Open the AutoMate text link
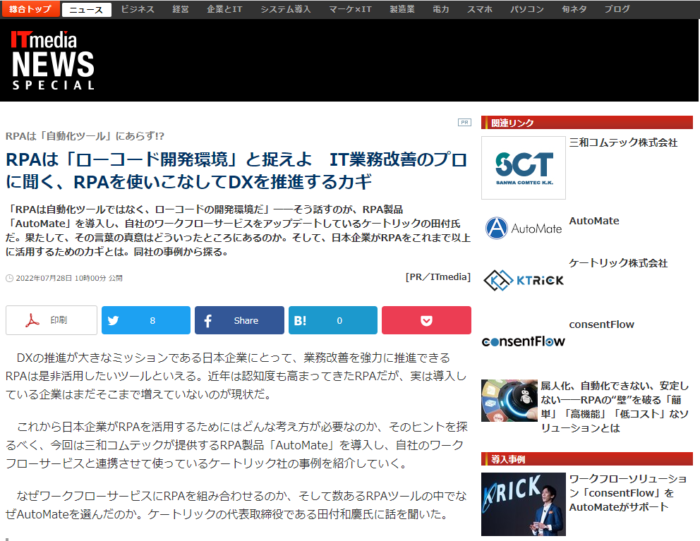 (x=594, y=221)
